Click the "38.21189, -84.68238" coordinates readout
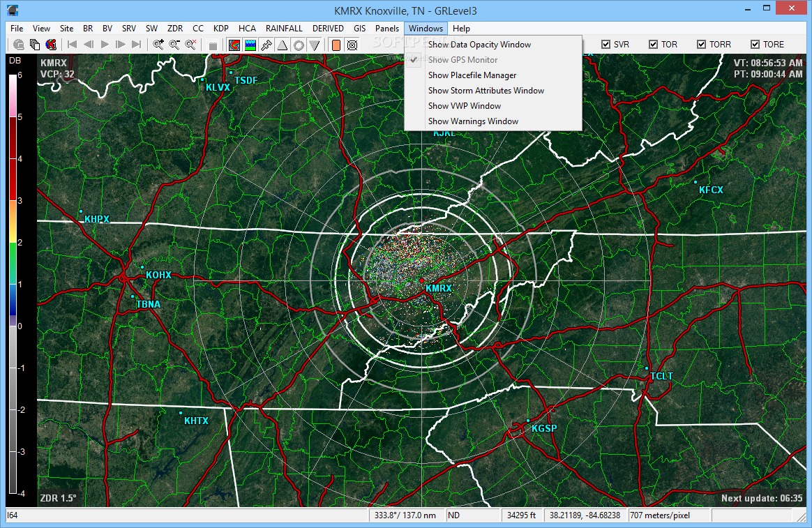 click(585, 515)
